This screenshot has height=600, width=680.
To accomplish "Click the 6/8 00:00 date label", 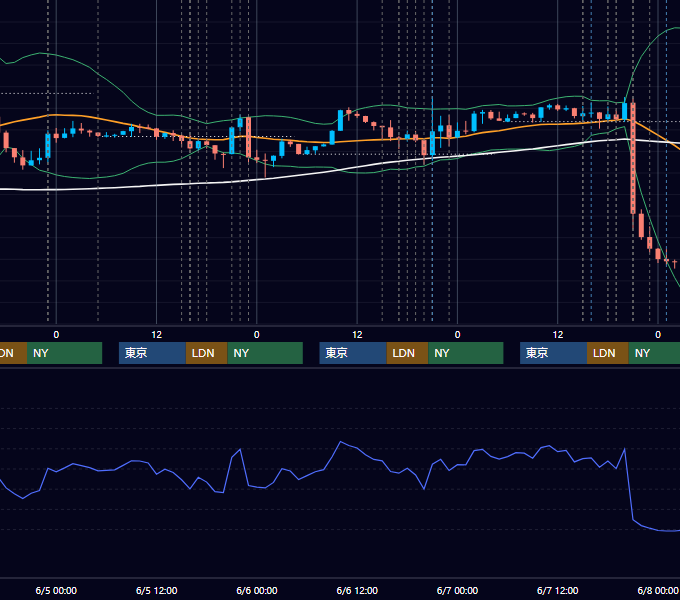I will (658, 590).
